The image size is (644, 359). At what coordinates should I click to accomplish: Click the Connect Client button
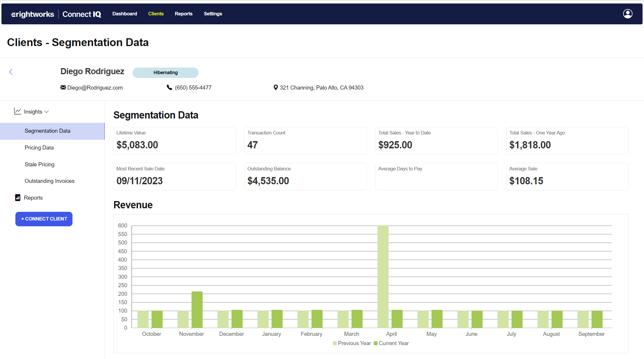[44, 219]
